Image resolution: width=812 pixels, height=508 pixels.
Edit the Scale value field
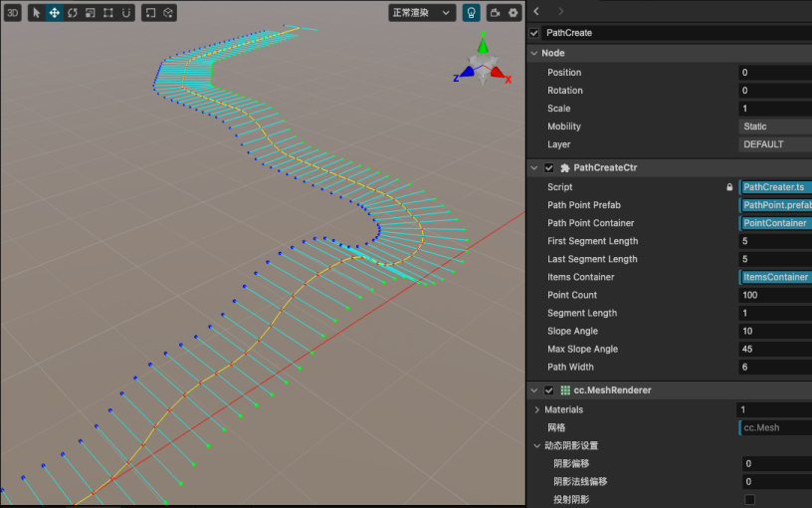(775, 109)
